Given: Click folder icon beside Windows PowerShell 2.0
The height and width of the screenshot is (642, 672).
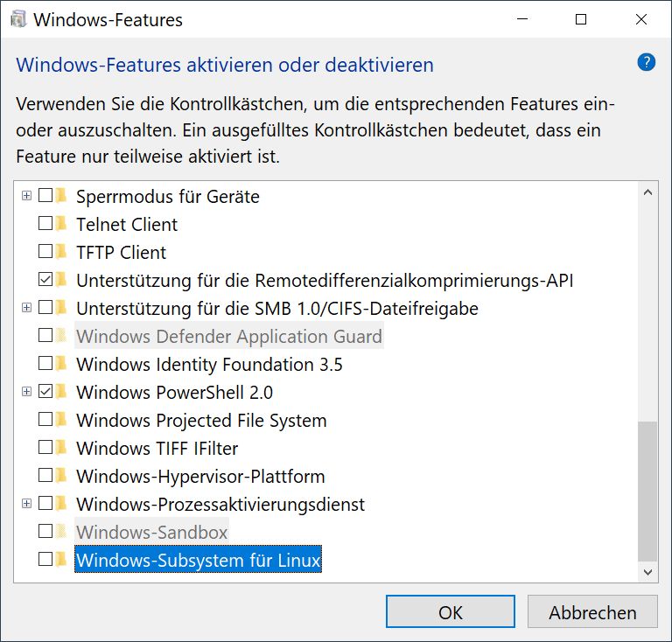Looking at the screenshot, I should (61, 392).
